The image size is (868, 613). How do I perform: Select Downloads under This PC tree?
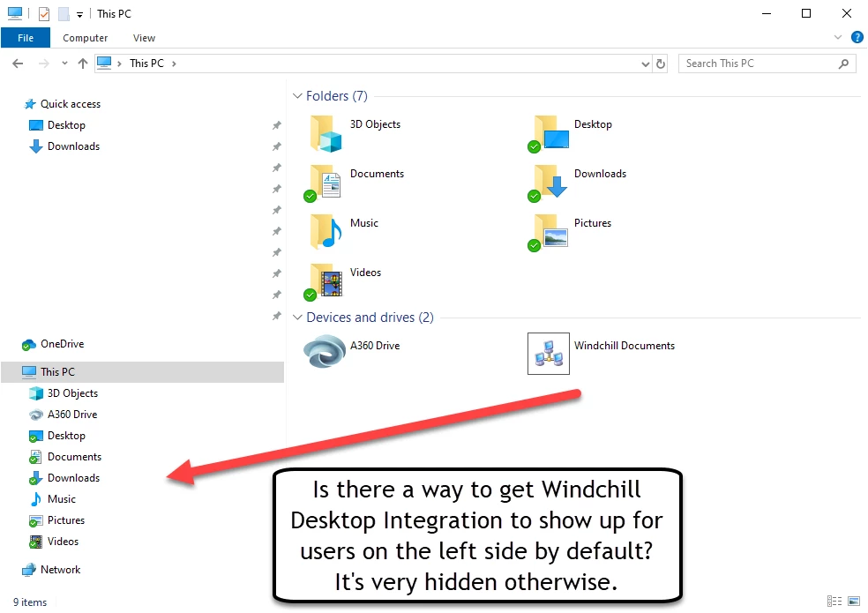pyautogui.click(x=64, y=478)
